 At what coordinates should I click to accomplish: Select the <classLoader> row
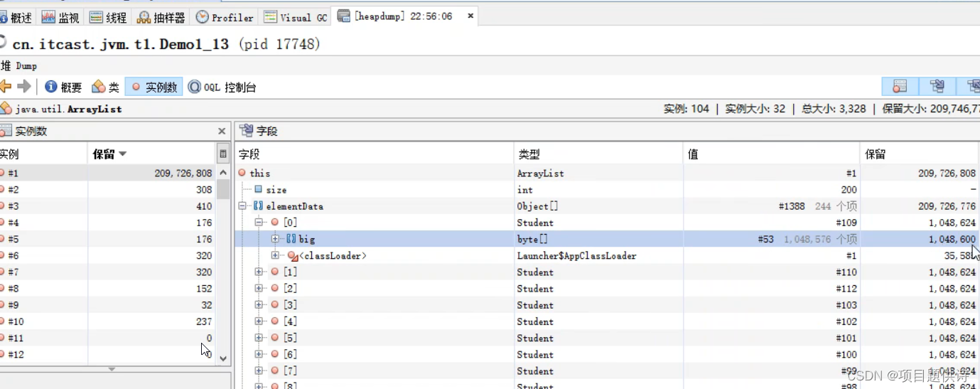(607, 255)
